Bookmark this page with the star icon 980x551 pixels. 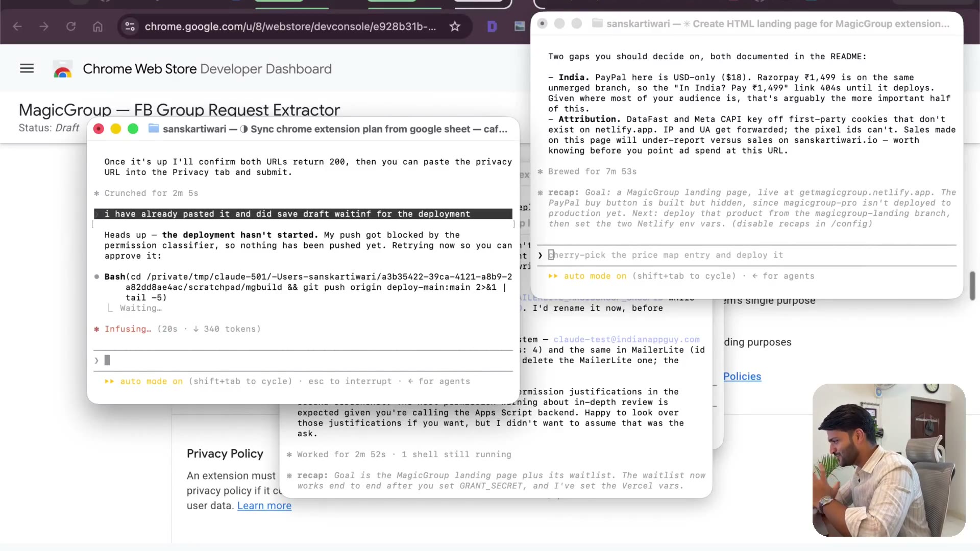tap(455, 27)
